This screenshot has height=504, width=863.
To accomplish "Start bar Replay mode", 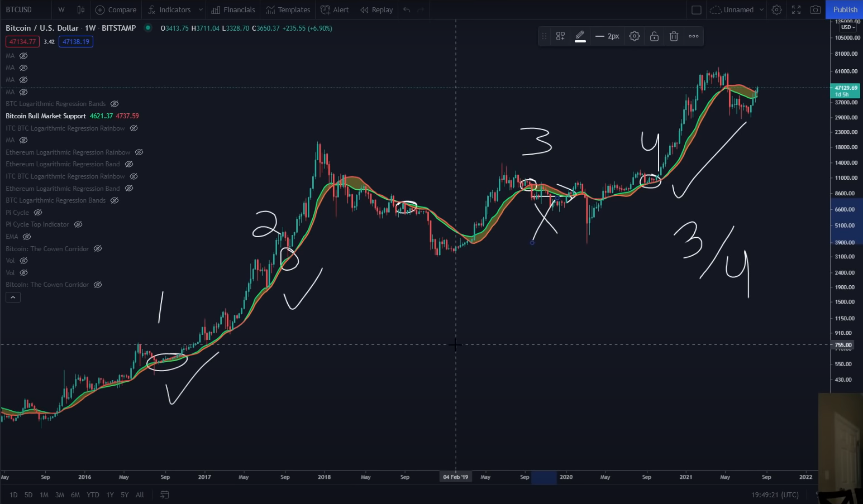I will [x=376, y=9].
